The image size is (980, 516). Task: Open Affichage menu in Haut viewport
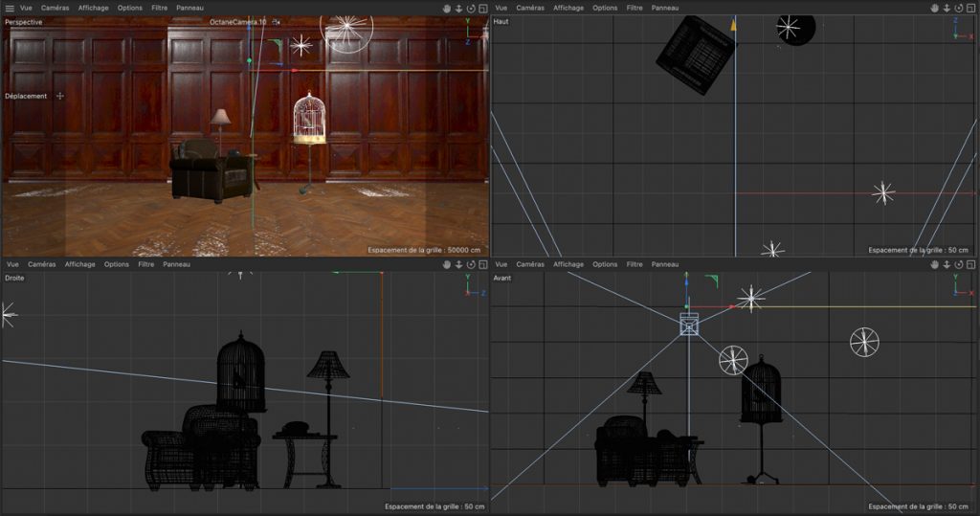click(x=568, y=8)
